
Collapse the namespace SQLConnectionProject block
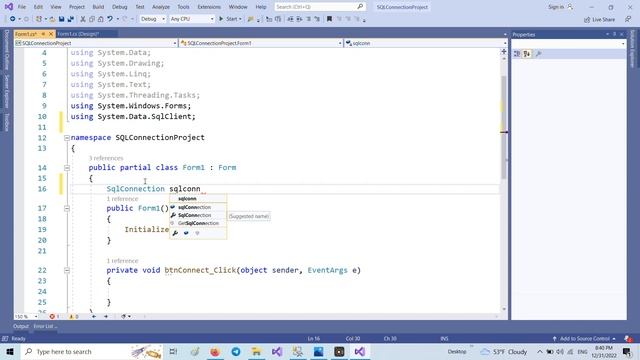coord(67,138)
